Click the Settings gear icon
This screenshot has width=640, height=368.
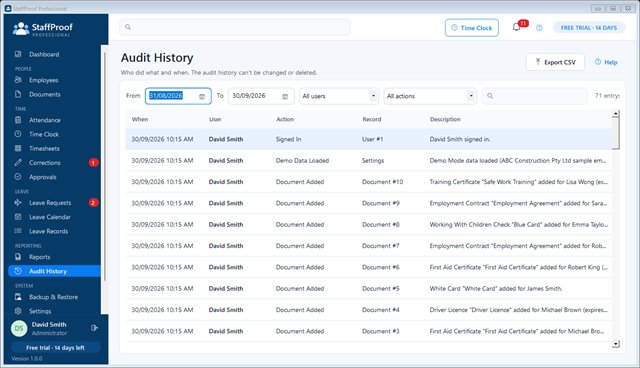coord(18,311)
